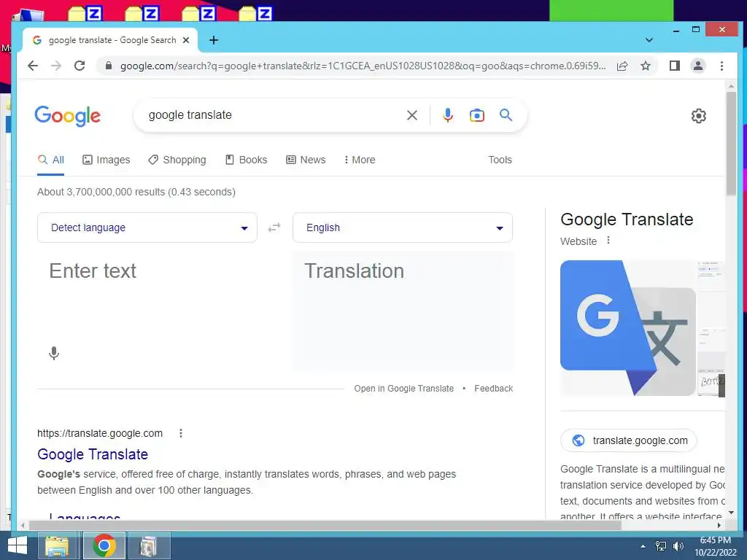747x560 pixels.
Task: Send Feedback on translate widget
Action: point(494,389)
